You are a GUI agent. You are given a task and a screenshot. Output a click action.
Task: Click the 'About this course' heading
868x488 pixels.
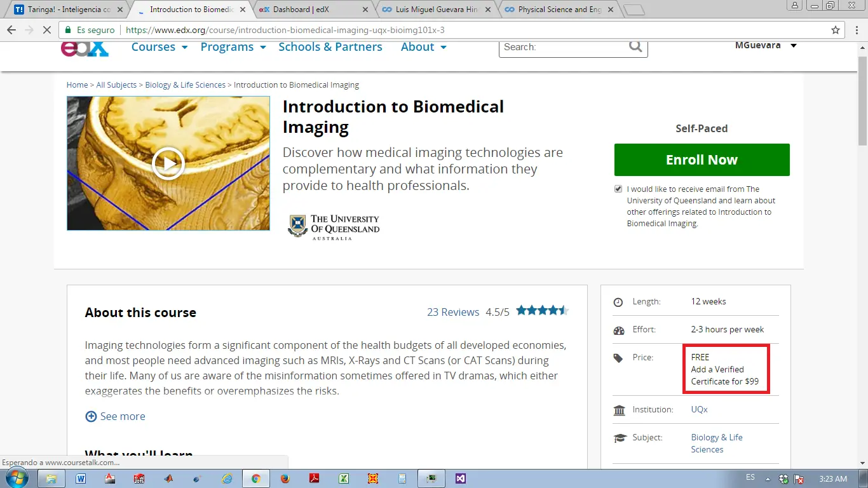click(140, 313)
